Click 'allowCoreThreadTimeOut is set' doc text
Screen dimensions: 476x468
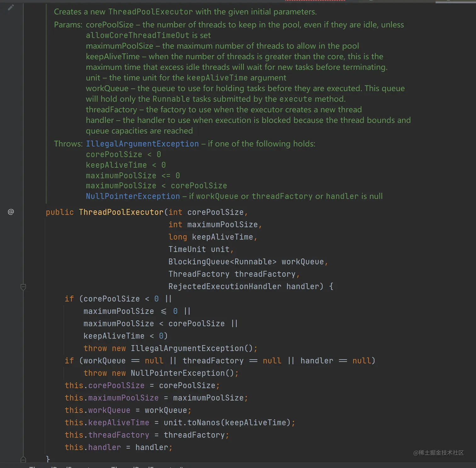tap(148, 36)
